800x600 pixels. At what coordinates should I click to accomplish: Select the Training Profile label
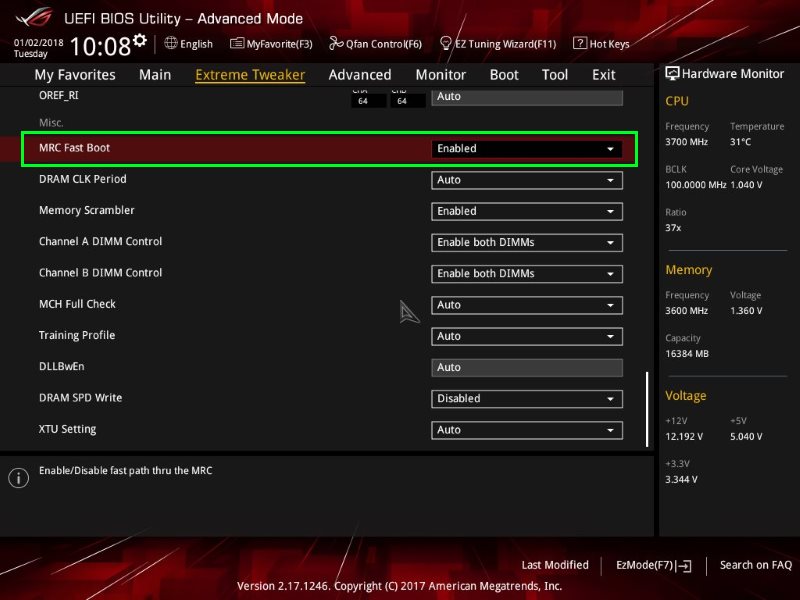[77, 335]
